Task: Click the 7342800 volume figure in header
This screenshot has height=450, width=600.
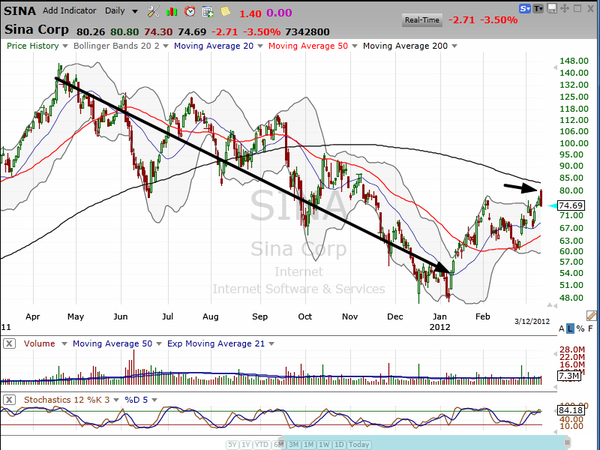Action: pos(307,32)
